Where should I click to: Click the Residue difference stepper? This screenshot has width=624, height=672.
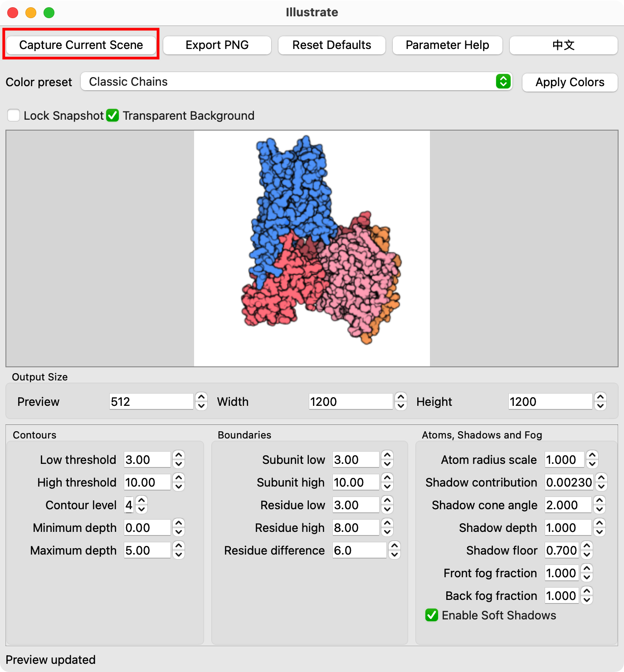395,550
